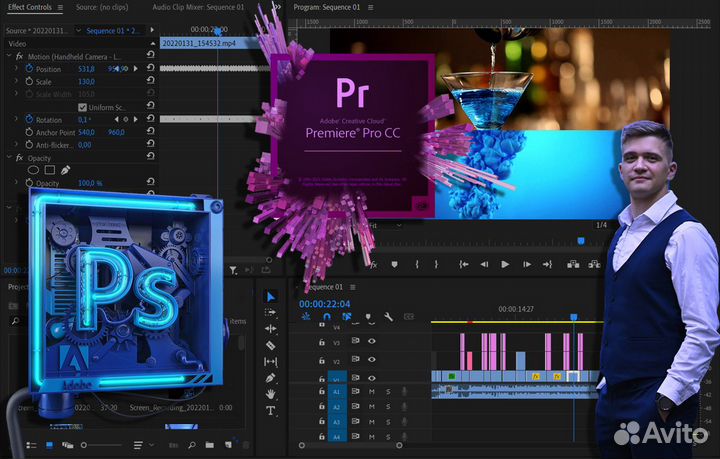
Task: Select the Hand tool
Action: [x=271, y=394]
